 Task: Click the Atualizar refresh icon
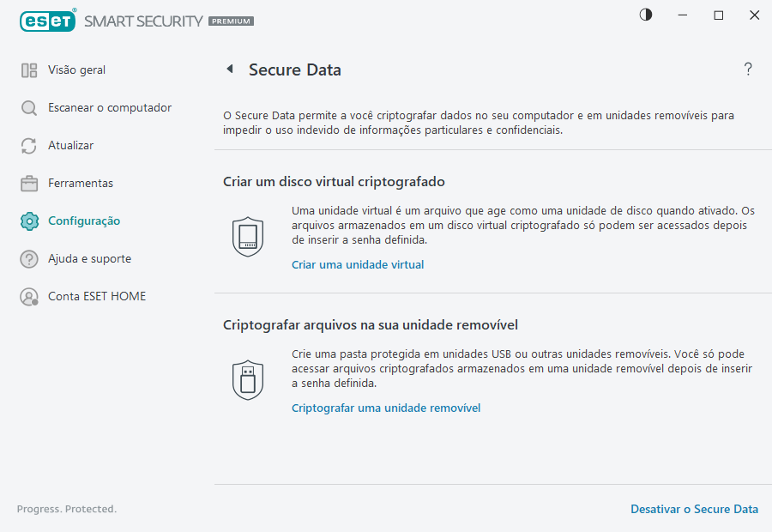(x=28, y=145)
